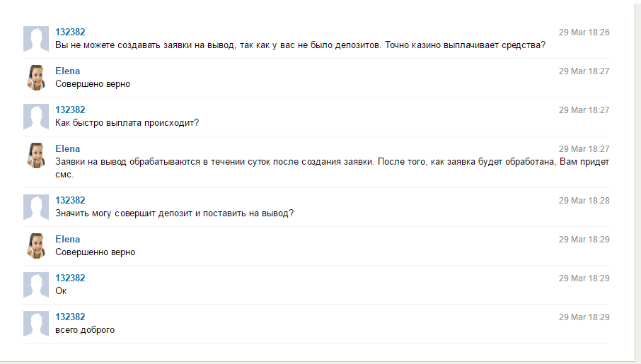The image size is (641, 364).
Task: Click blank avatar next to 'Ок' message
Action: 36,285
